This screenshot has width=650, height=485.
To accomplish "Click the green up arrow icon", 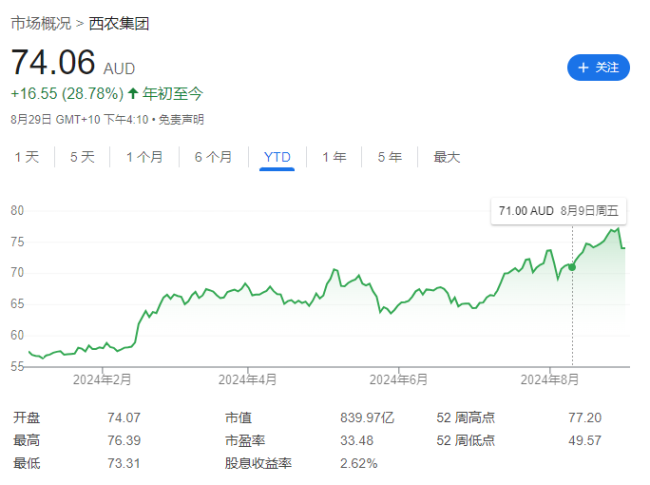I will pos(133,93).
